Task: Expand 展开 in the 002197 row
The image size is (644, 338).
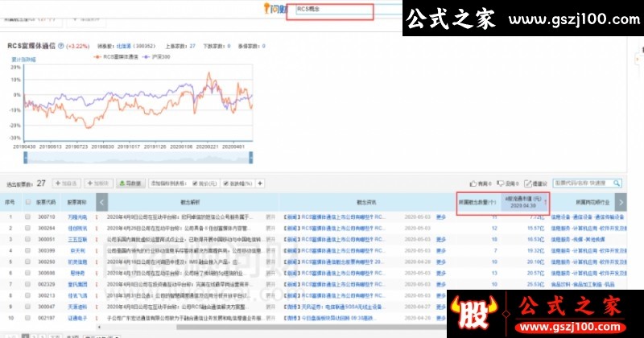Action: [x=270, y=318]
